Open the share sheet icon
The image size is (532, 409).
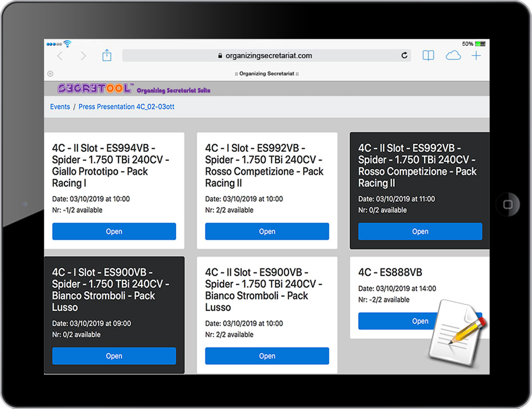[x=107, y=55]
